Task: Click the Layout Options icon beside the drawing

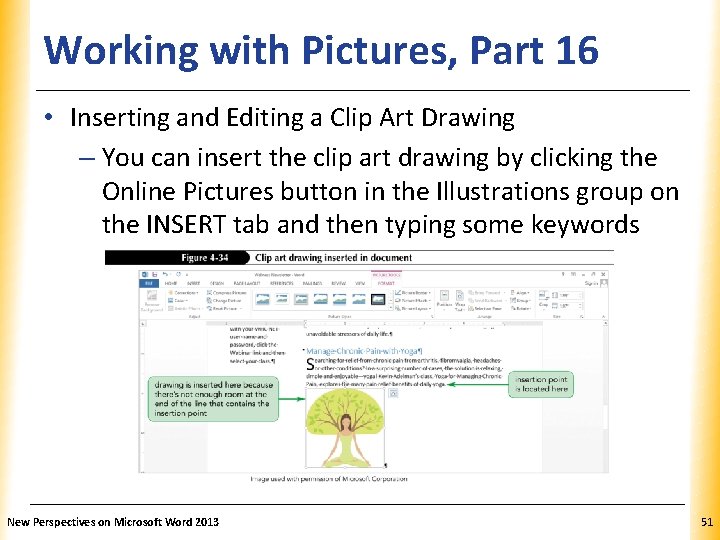Action: [x=393, y=393]
